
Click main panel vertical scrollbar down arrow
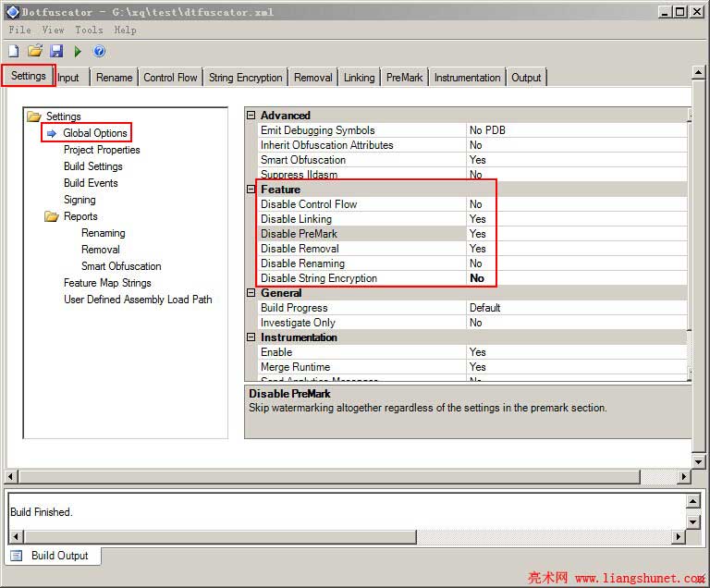698,462
